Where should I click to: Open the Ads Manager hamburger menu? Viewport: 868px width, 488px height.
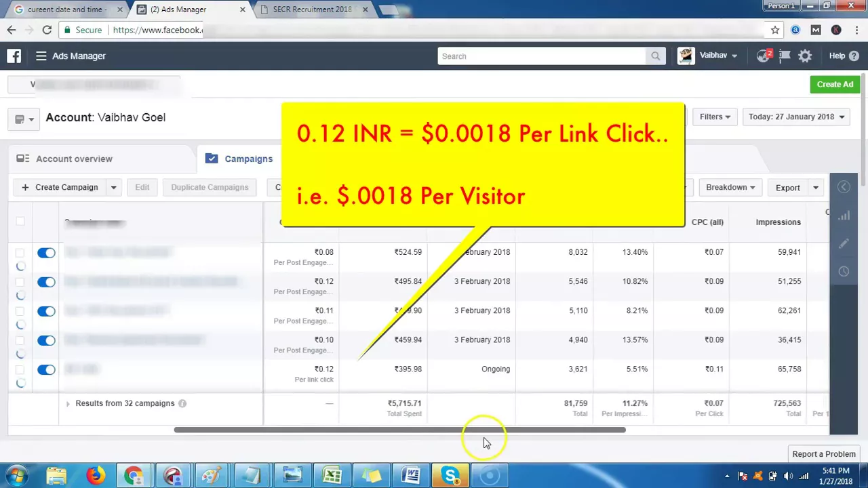[x=41, y=56]
